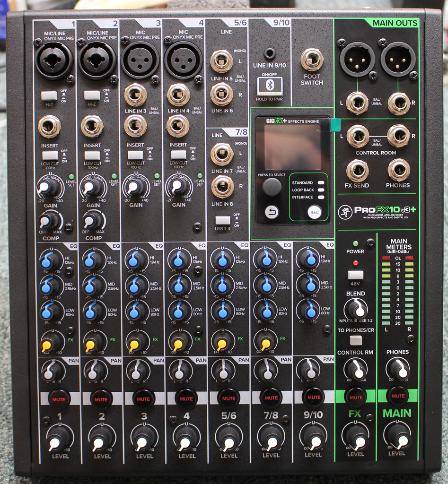Mute channel 5/6
This screenshot has width=448, height=484.
click(x=228, y=398)
